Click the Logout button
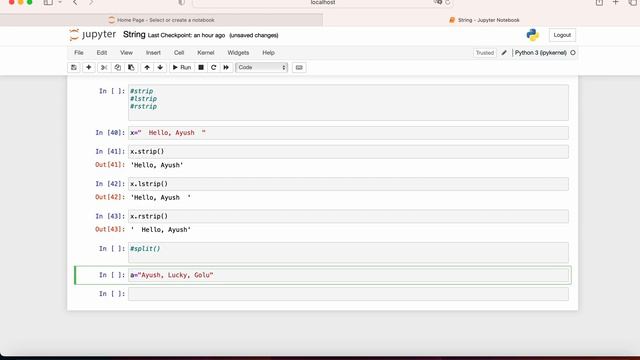Viewport: 640px width, 360px height. click(562, 35)
